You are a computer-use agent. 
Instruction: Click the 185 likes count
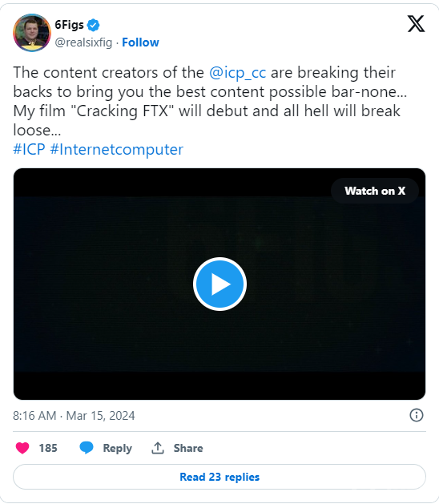click(48, 448)
